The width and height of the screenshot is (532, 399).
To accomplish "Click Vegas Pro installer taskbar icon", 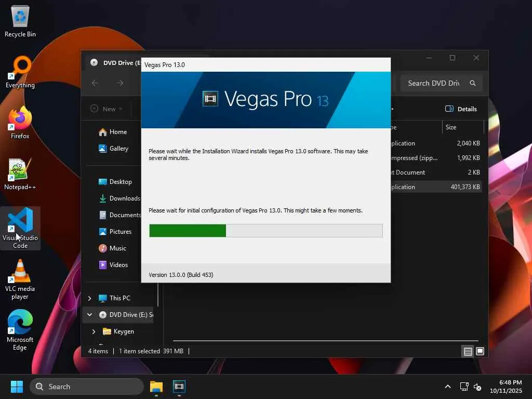I will (179, 387).
